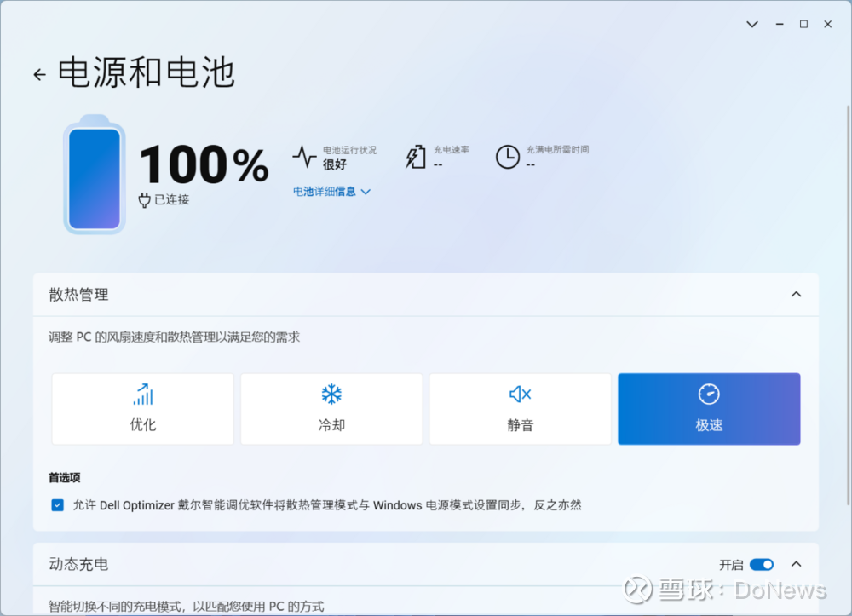Expand 电池详细信息 battery details link
Viewport: 852px width, 616px height.
(x=331, y=191)
